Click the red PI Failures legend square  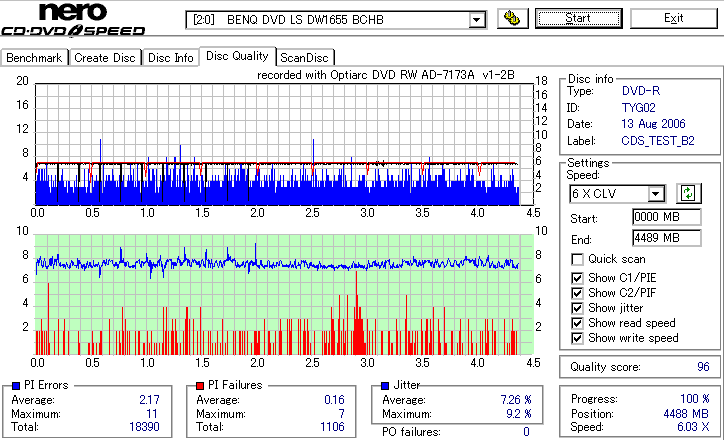pos(200,386)
